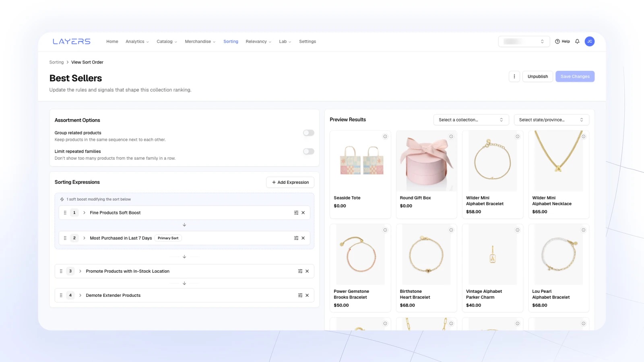The height and width of the screenshot is (362, 644).
Task: Show info for Birthstone Heart Bracelet
Action: (x=451, y=230)
